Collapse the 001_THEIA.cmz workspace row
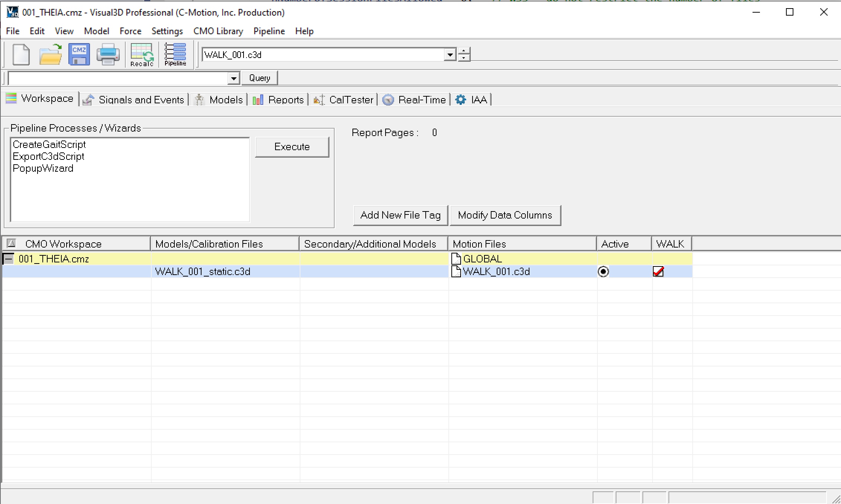 click(9, 259)
